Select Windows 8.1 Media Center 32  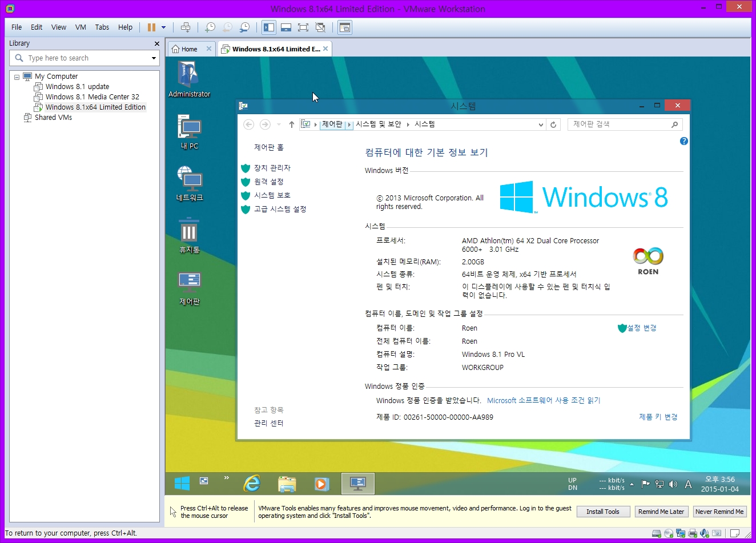coord(92,97)
